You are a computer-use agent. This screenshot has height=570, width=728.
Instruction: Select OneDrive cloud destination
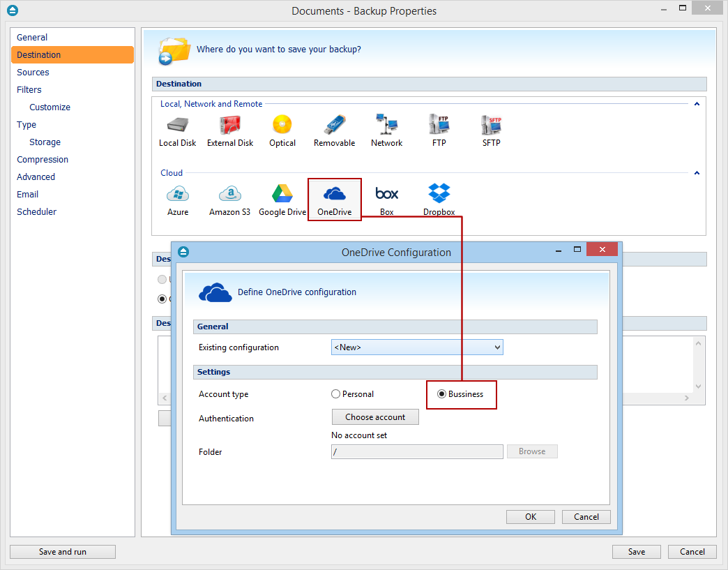[334, 200]
